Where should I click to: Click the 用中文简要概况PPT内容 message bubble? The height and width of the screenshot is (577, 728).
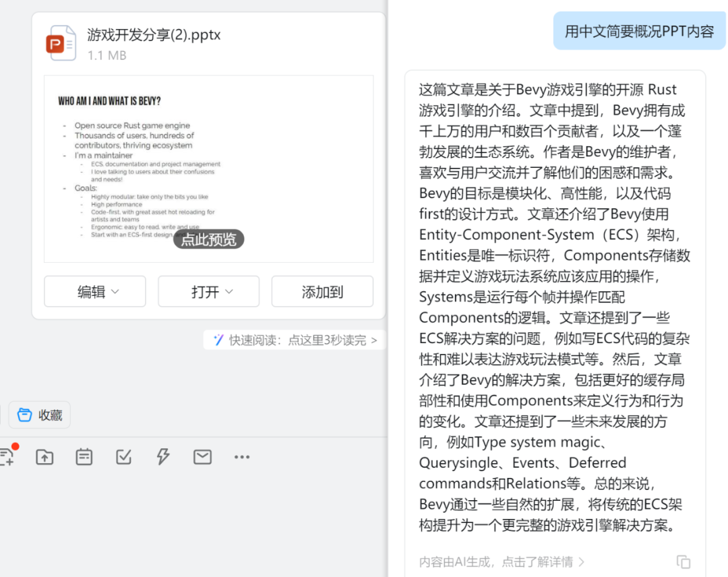click(639, 31)
